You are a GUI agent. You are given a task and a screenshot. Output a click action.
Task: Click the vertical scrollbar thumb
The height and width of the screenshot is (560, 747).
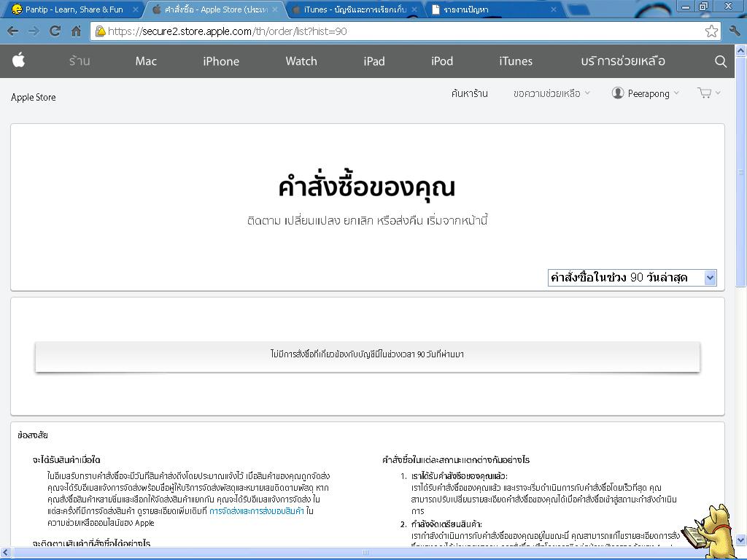(741, 171)
